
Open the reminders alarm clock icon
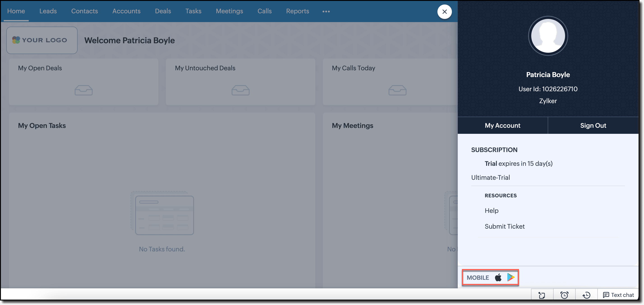(x=564, y=295)
